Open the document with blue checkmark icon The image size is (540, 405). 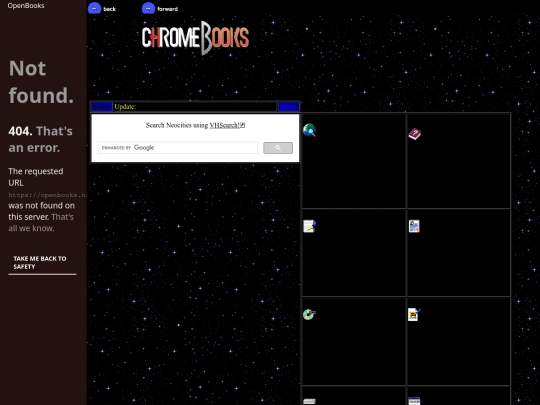pyautogui.click(x=414, y=314)
